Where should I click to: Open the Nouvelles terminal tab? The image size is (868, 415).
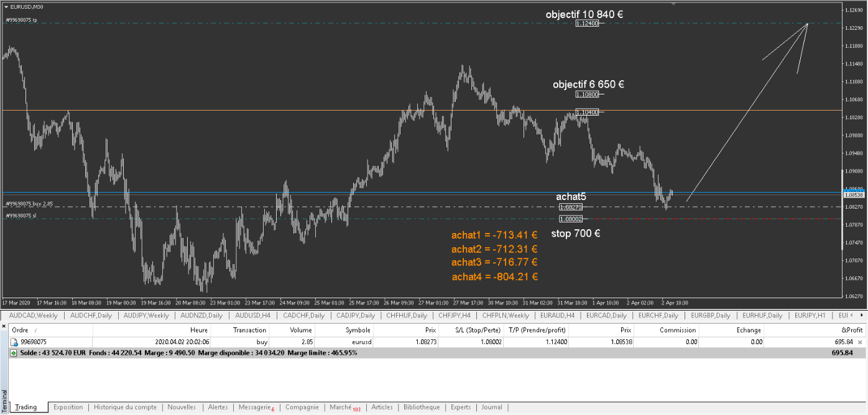182,407
